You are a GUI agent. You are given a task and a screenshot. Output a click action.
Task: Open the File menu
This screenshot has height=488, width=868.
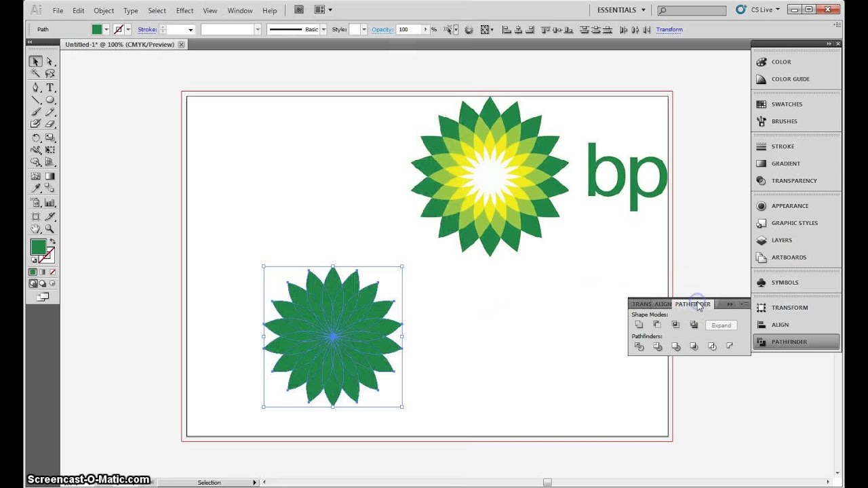tap(58, 10)
